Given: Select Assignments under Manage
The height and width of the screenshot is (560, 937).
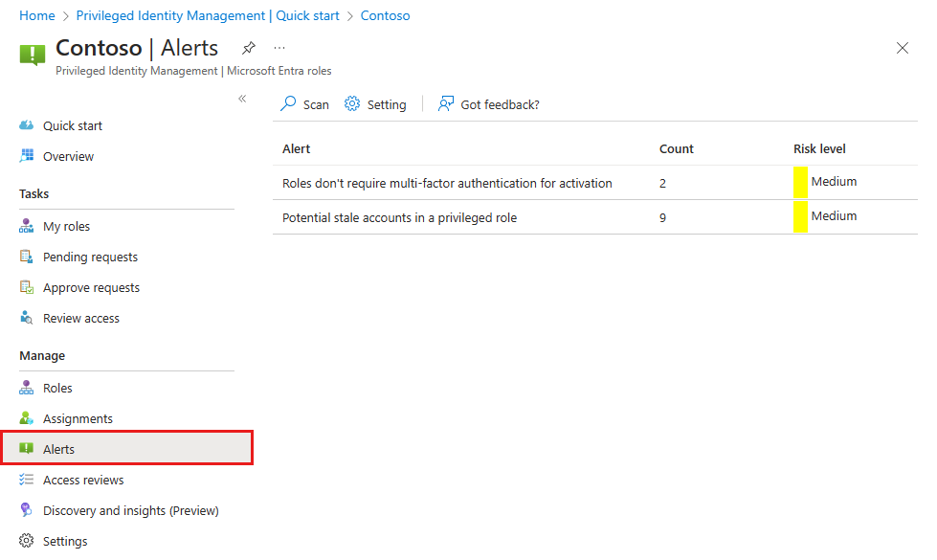Looking at the screenshot, I should [78, 419].
